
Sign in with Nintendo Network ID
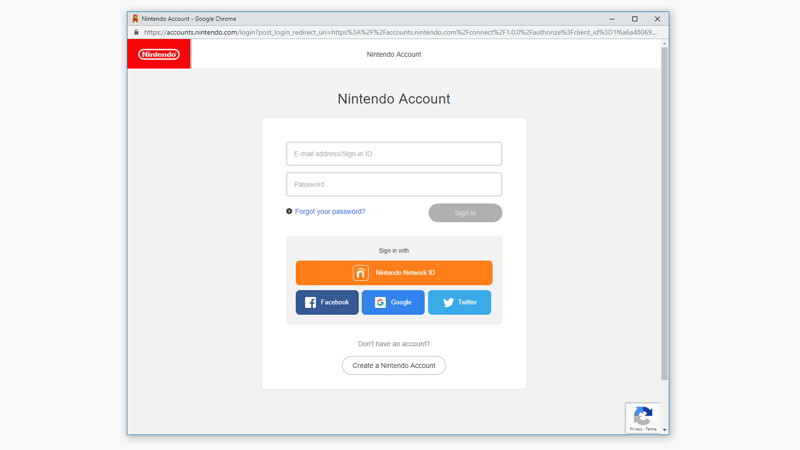(x=394, y=273)
